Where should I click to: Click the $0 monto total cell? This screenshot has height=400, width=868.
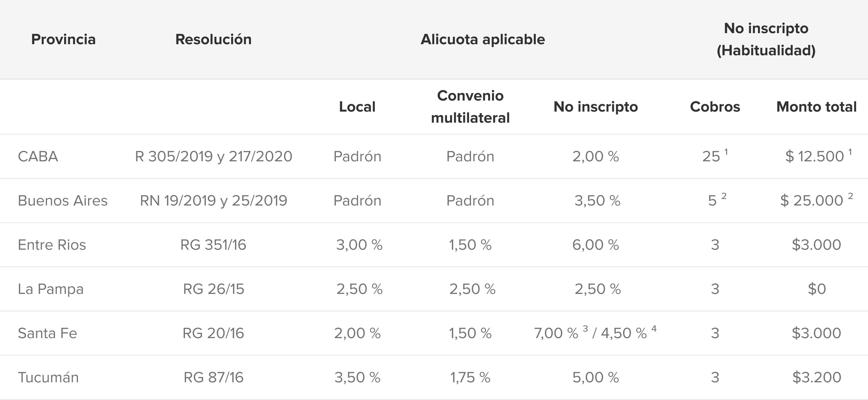pos(817,289)
